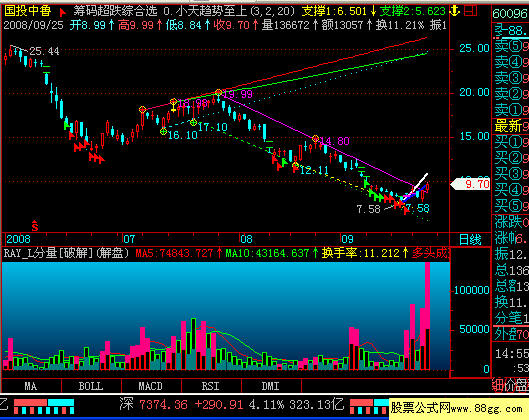This screenshot has height=420, width=529.
Task: Click the tallest pink volume bar at right
Action: pos(427,316)
